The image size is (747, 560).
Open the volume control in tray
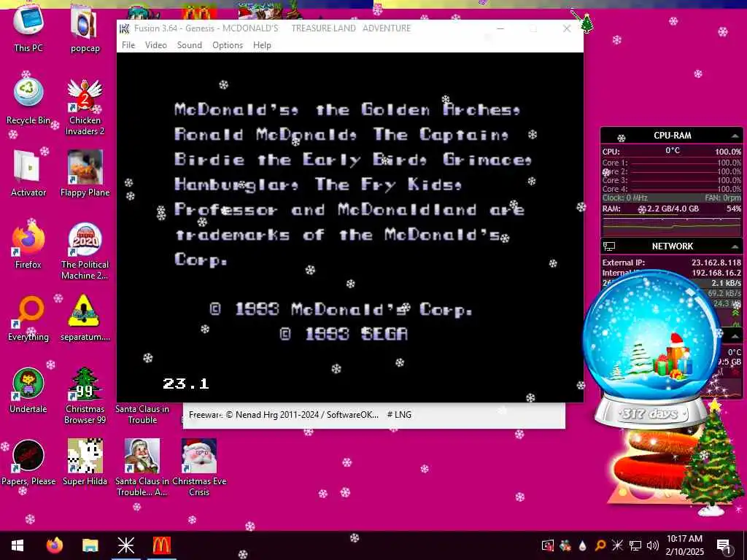pos(653,545)
